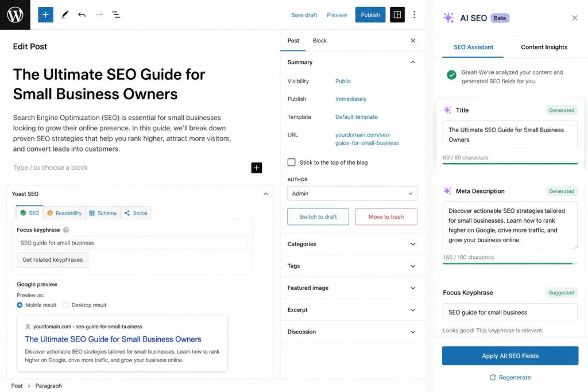588x392 pixels.
Task: Select the Yoast SEO tab
Action: [30, 213]
